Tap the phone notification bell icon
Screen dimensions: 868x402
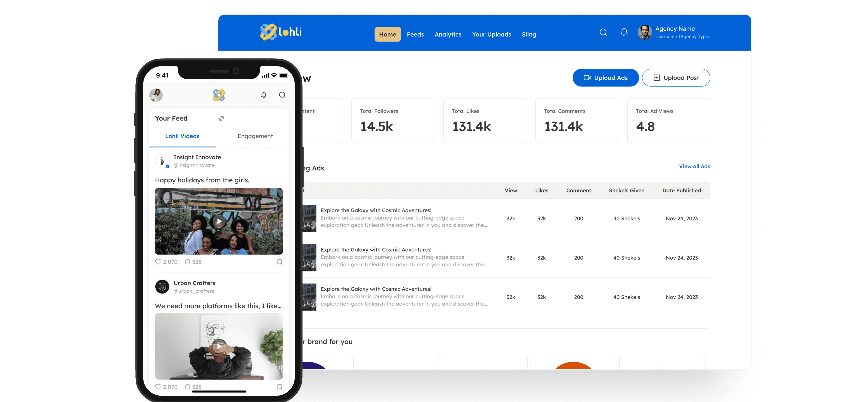coord(264,95)
